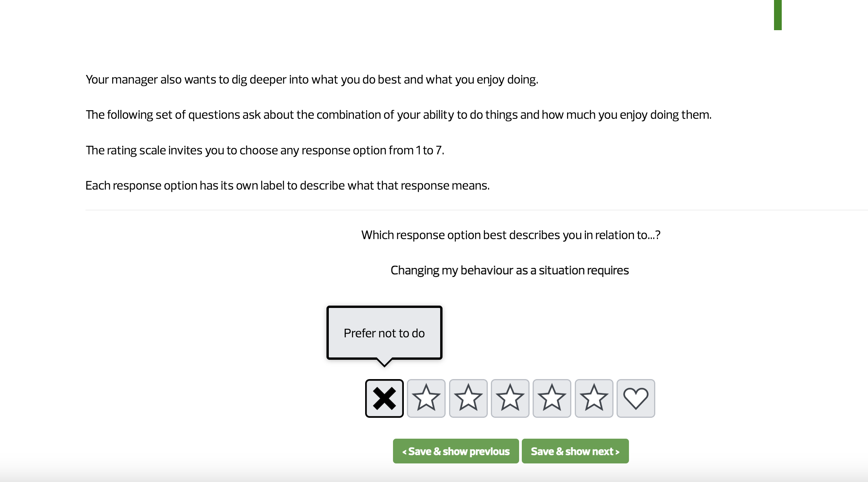Image resolution: width=868 pixels, height=482 pixels.
Task: Select the X 'Prefer not to do' rating
Action: click(384, 398)
